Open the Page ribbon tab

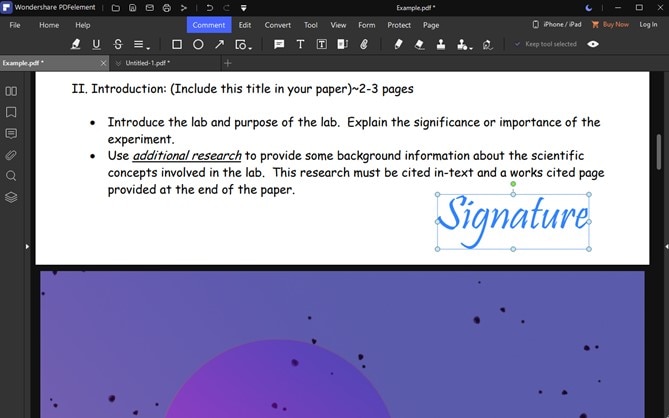point(431,25)
